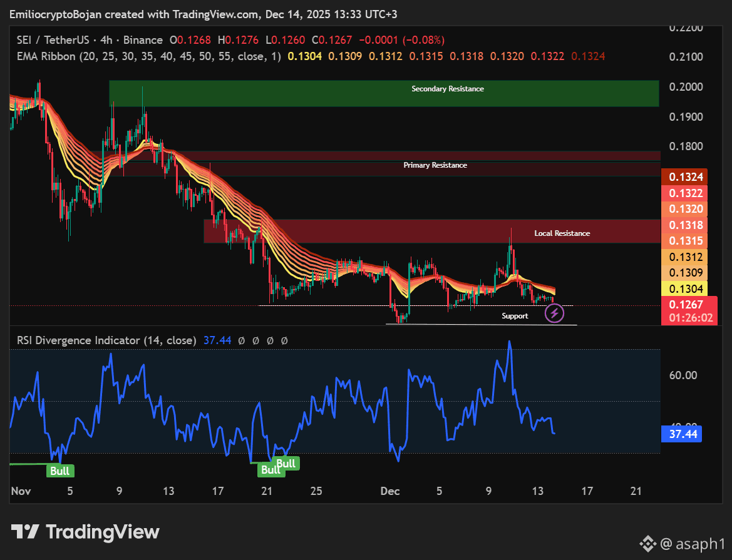Select the Local Resistance red zone
The height and width of the screenshot is (560, 732).
pos(432,232)
